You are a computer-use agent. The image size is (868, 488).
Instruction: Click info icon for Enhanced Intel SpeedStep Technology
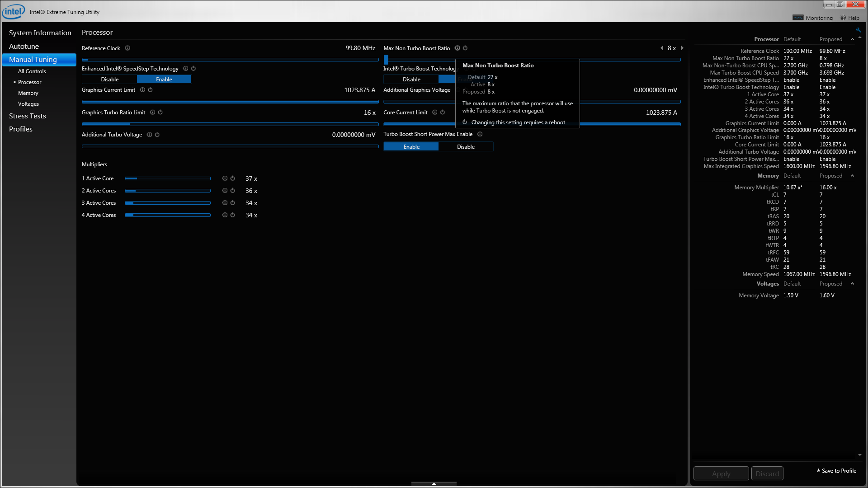tap(186, 69)
